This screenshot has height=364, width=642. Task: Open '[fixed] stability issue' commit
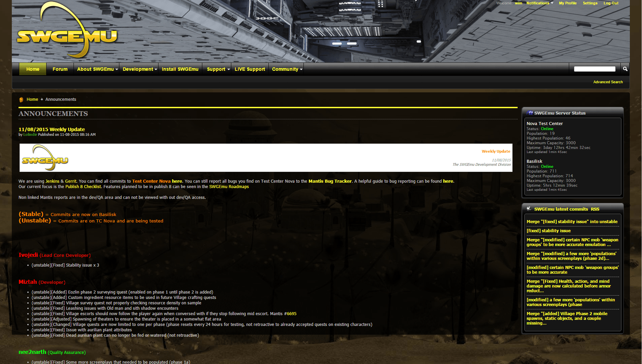[x=549, y=231]
